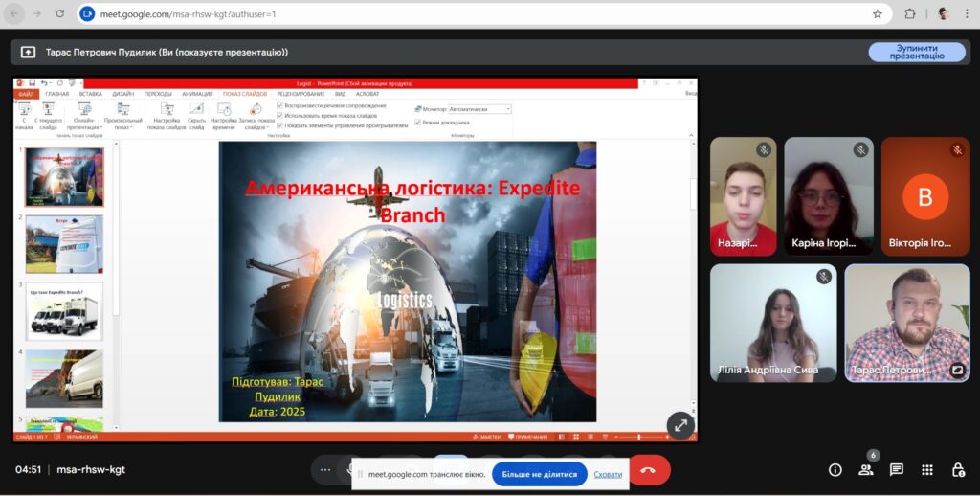Viewport: 980px width, 496px height.
Task: Expand the shared presentation to fullscreen
Action: 679,425
